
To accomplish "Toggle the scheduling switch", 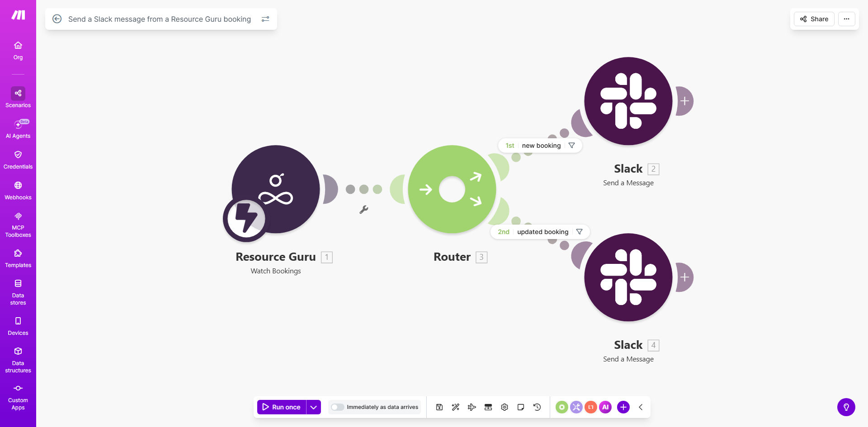I will [337, 407].
